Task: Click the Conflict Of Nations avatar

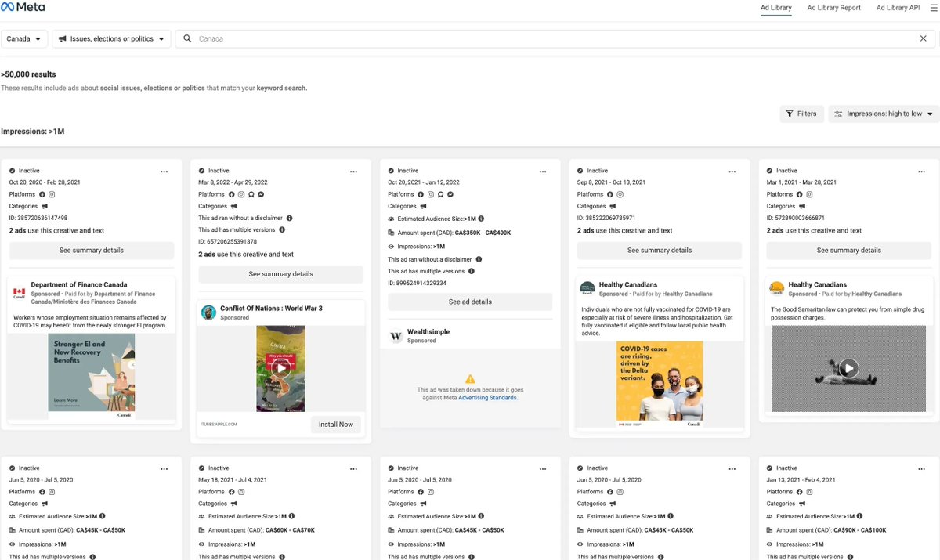Action: tap(208, 313)
